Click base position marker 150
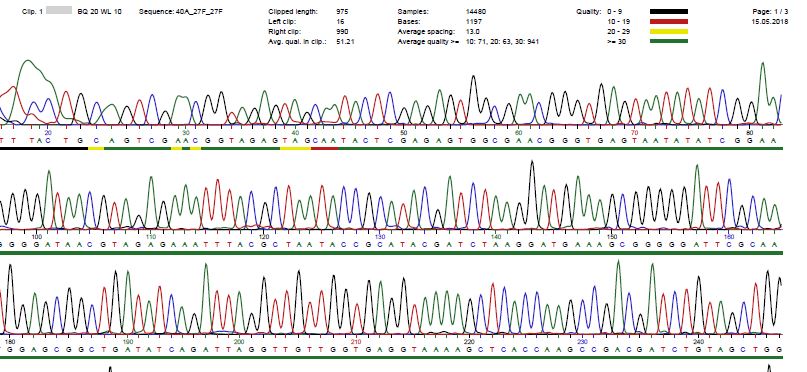Viewport: 807px width, 372px height. pyautogui.click(x=612, y=237)
